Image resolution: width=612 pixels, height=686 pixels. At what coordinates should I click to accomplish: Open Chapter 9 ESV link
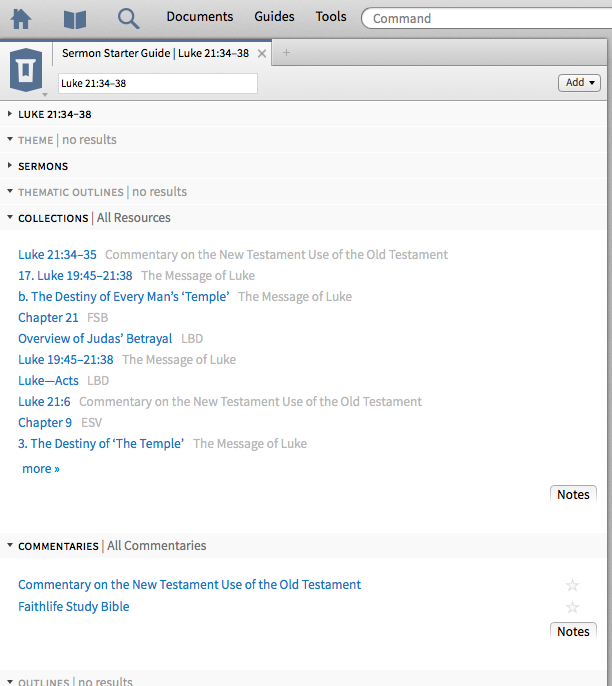coord(45,423)
